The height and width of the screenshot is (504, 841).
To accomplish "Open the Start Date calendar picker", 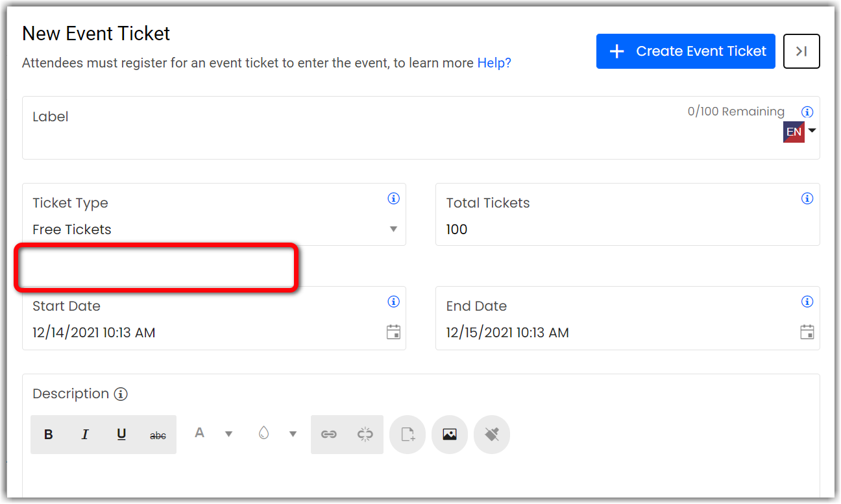I will (393, 332).
